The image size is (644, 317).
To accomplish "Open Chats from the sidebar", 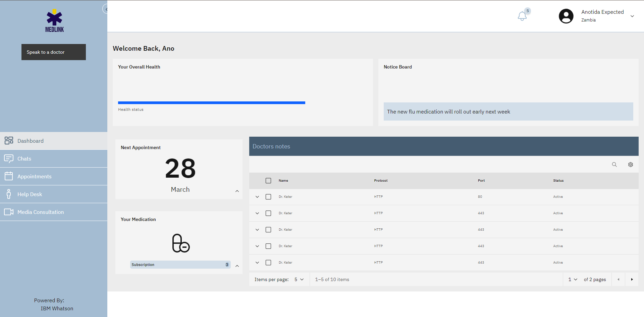I will pyautogui.click(x=24, y=158).
